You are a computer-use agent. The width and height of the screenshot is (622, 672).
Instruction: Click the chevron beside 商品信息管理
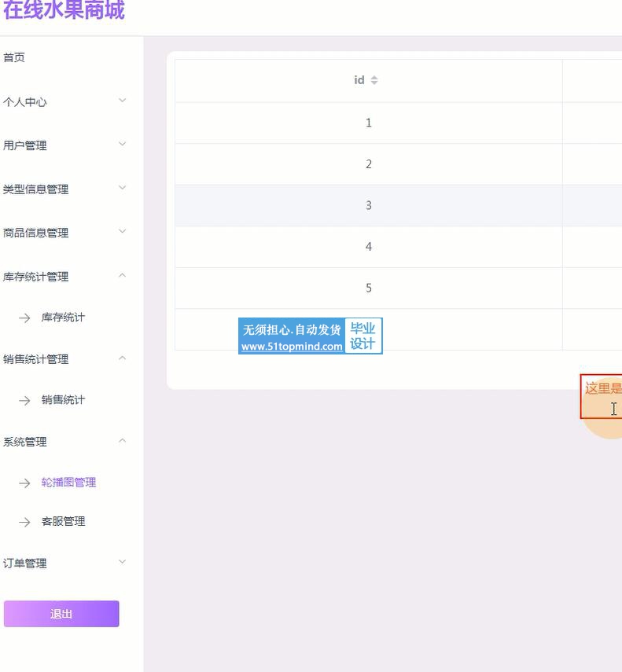pyautogui.click(x=122, y=231)
